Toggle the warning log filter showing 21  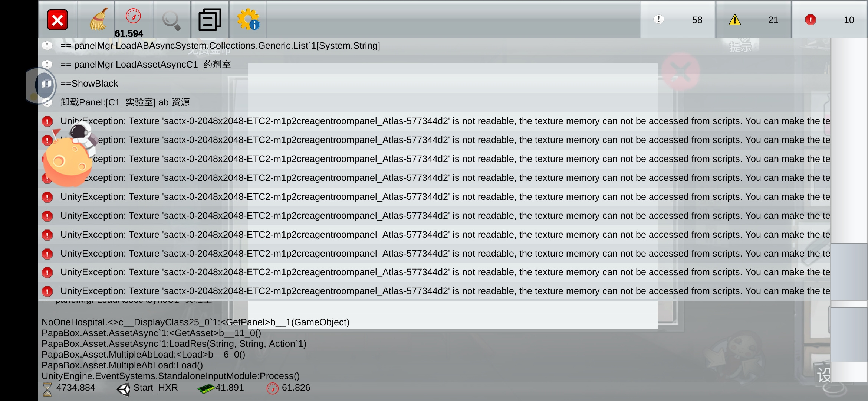[x=754, y=20]
